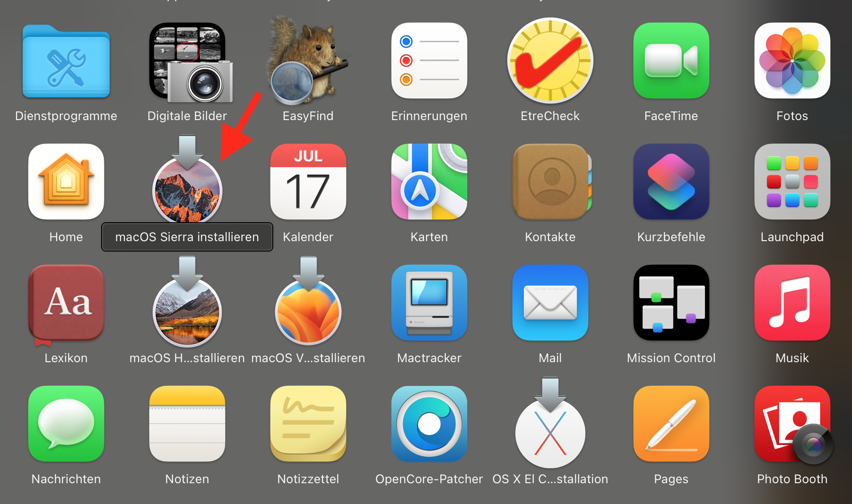Click the macOS High Sierra installer icon
The width and height of the screenshot is (852, 504).
[187, 302]
